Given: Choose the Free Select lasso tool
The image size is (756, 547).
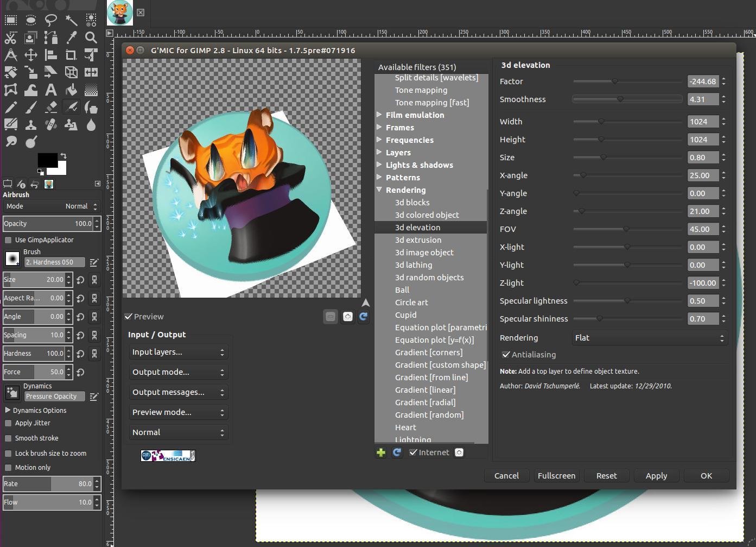Looking at the screenshot, I should click(x=50, y=21).
